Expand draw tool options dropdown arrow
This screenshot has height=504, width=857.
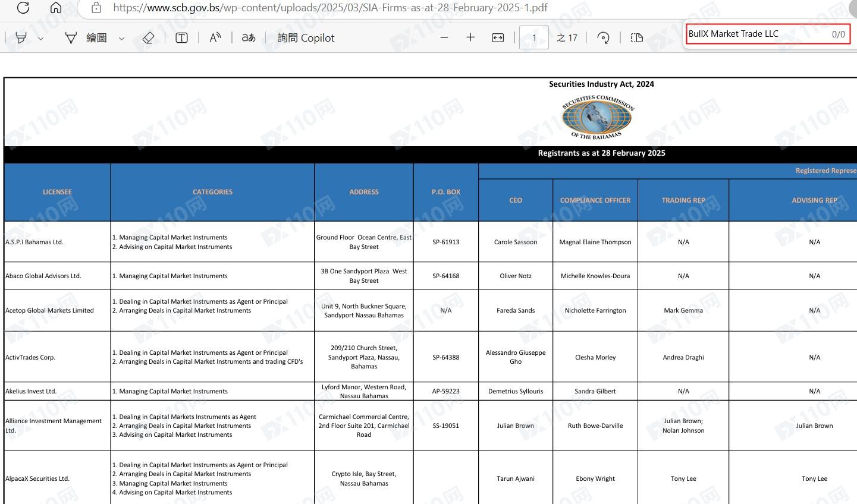click(x=121, y=39)
